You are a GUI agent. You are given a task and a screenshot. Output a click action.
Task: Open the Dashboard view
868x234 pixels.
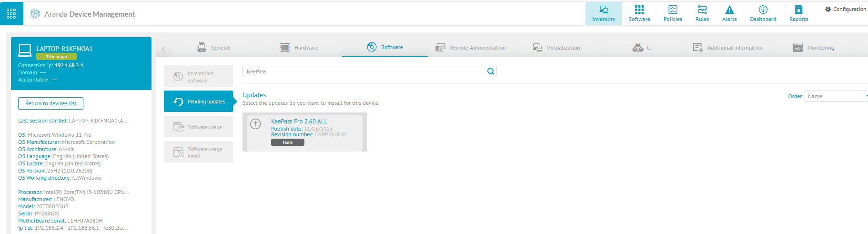[x=763, y=14]
